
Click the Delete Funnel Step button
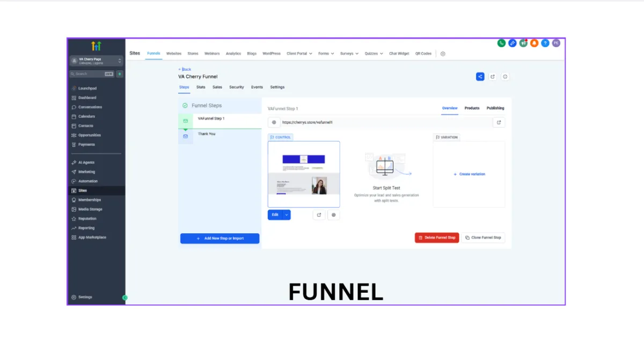tap(437, 237)
